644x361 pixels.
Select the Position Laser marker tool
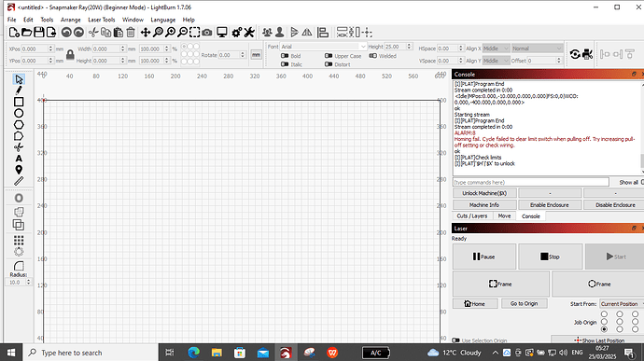click(x=19, y=170)
